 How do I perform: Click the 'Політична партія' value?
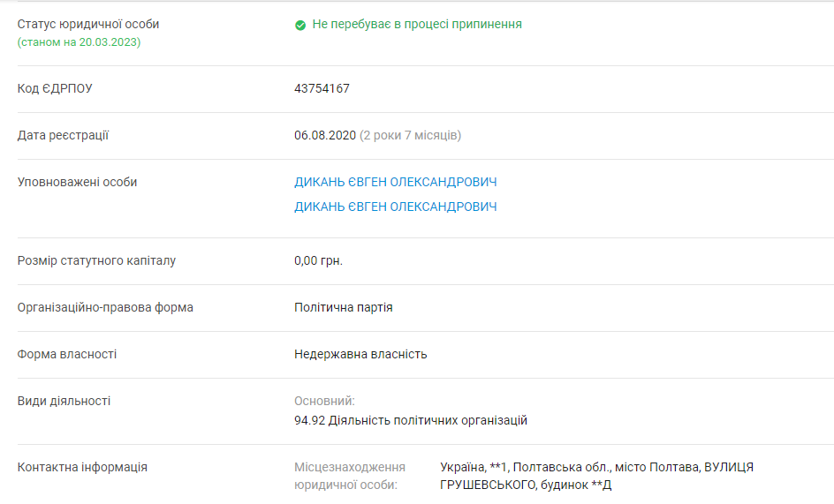343,307
